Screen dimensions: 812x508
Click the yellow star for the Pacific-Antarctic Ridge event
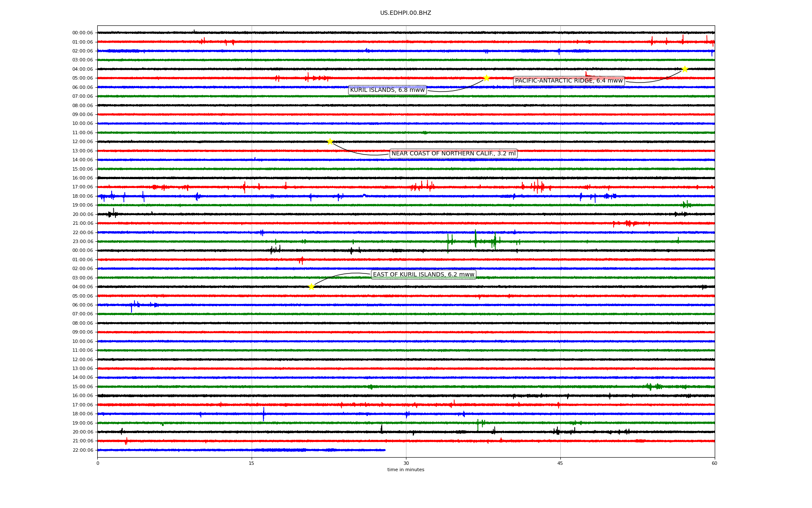tap(685, 69)
